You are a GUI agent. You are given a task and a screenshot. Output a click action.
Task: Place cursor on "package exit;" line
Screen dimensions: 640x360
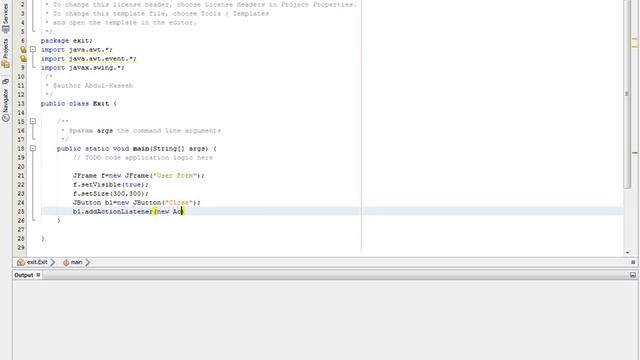[x=67, y=40]
